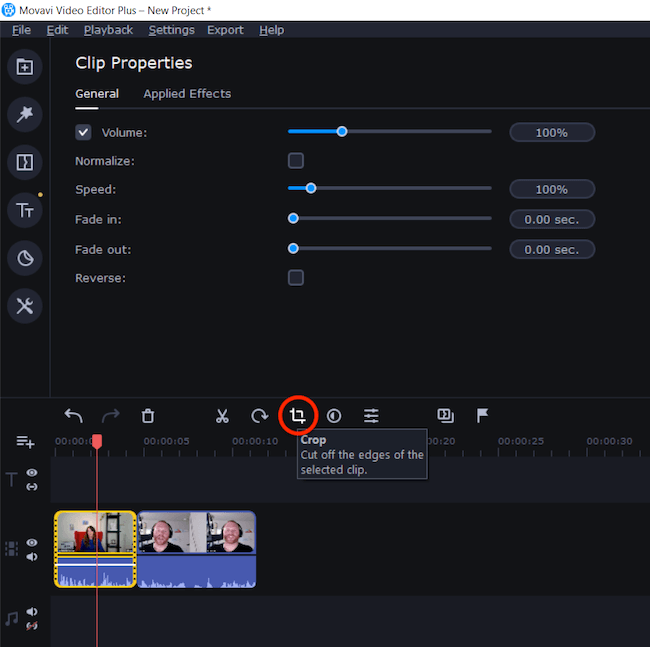Click the red playhead marker
The image size is (650, 647).
(97, 441)
